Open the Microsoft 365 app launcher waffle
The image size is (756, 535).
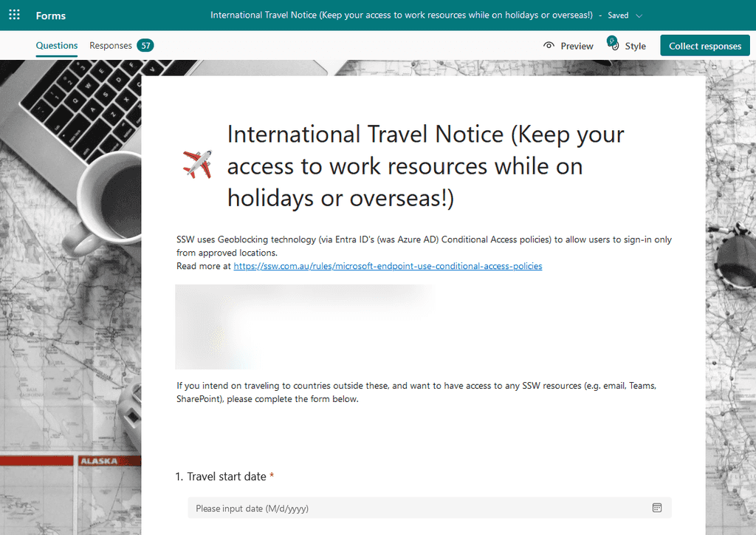click(14, 14)
